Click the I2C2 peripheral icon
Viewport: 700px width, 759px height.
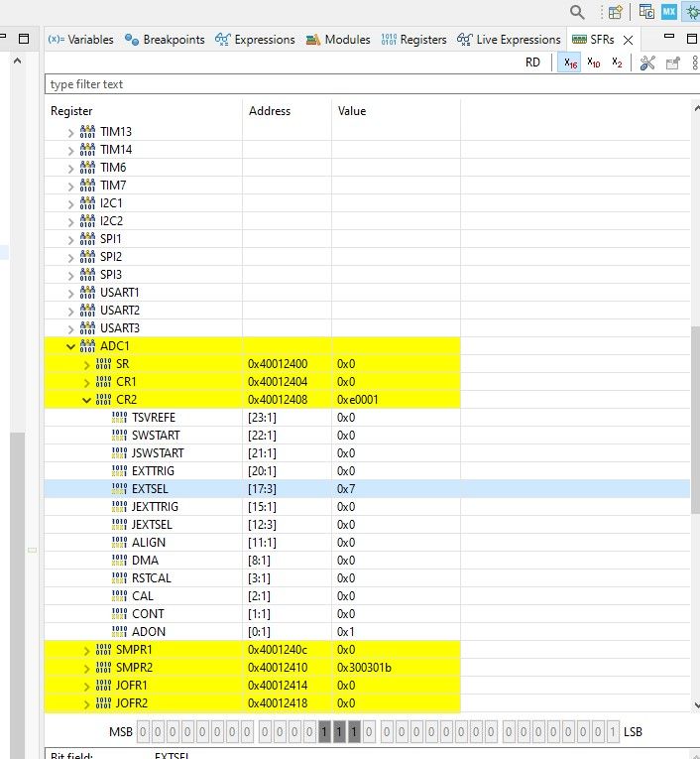click(x=87, y=220)
